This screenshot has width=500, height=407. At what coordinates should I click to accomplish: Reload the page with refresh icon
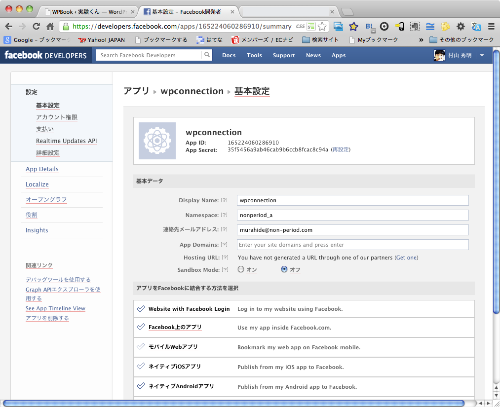pyautogui.click(x=36, y=26)
